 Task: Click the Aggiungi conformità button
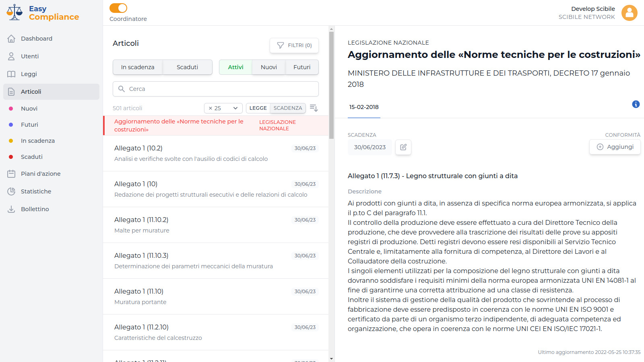pyautogui.click(x=615, y=147)
